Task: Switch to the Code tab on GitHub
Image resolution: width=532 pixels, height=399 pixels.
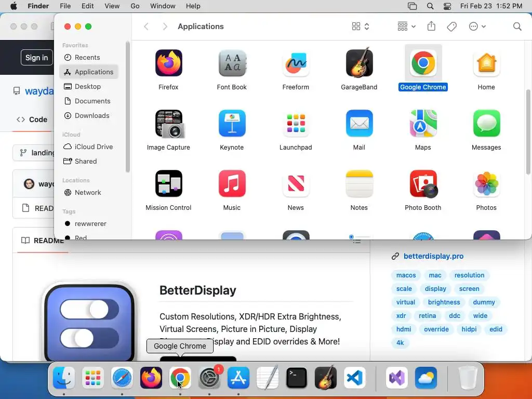Action: click(32, 119)
